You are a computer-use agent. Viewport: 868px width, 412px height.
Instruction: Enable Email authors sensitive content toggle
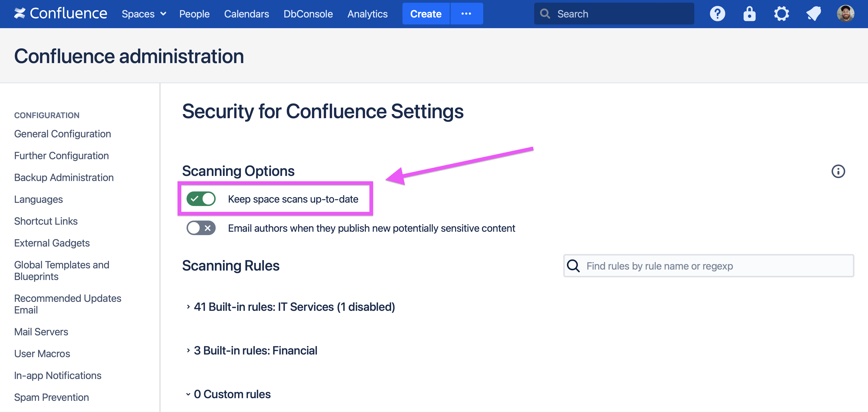201,228
